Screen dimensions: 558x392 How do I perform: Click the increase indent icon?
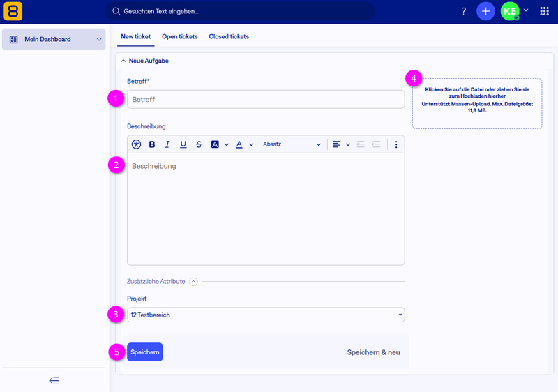pos(376,144)
